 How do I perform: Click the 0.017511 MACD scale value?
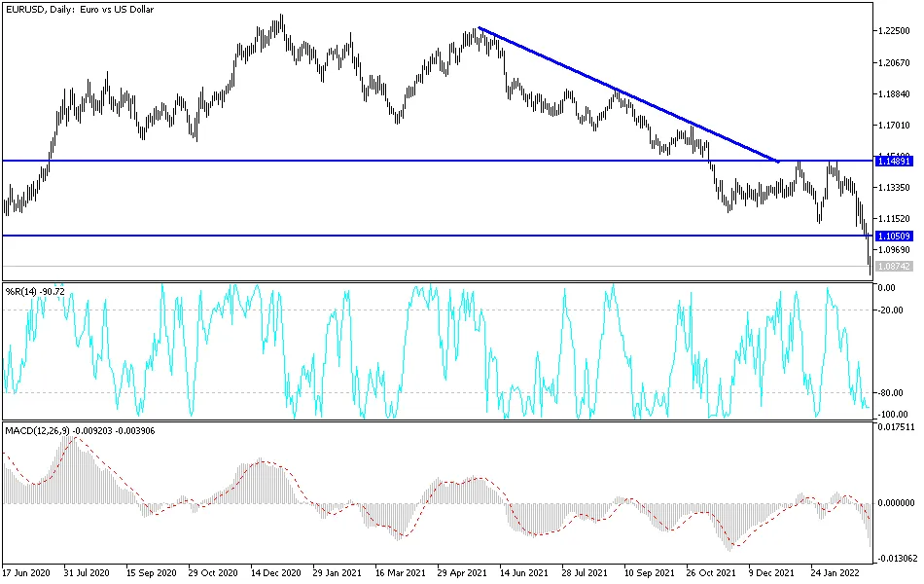pyautogui.click(x=897, y=427)
